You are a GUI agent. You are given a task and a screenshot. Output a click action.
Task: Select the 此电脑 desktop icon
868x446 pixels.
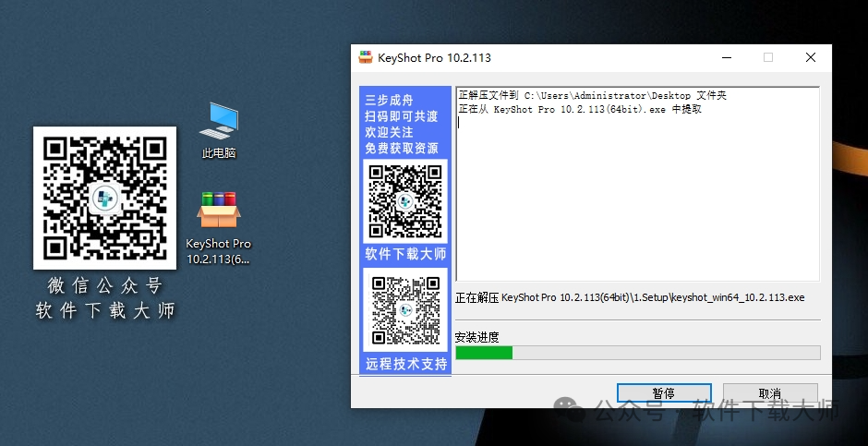click(x=219, y=130)
